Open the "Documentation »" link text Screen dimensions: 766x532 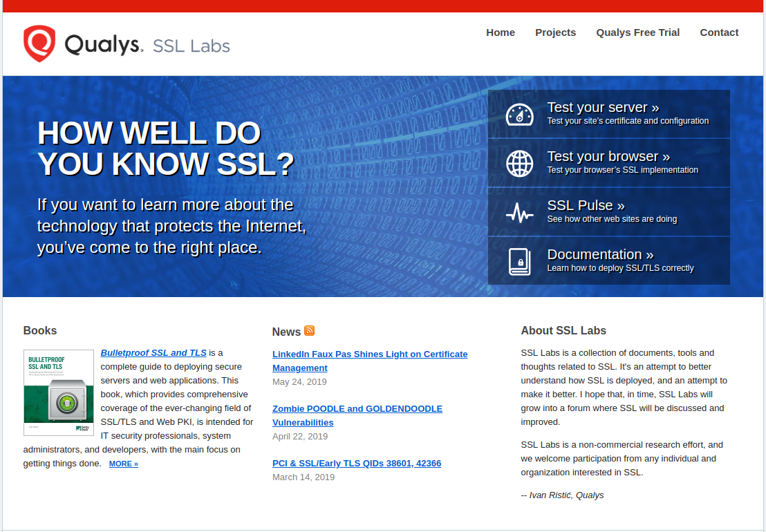pos(600,255)
